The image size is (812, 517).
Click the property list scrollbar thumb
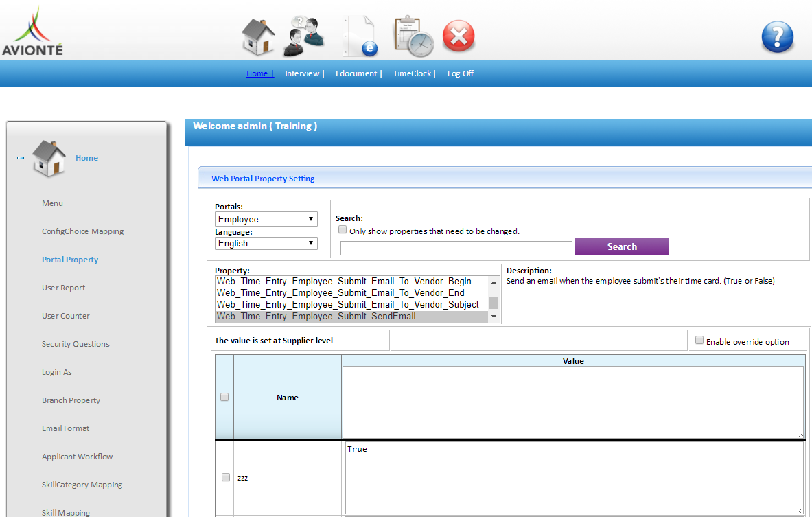coord(494,303)
